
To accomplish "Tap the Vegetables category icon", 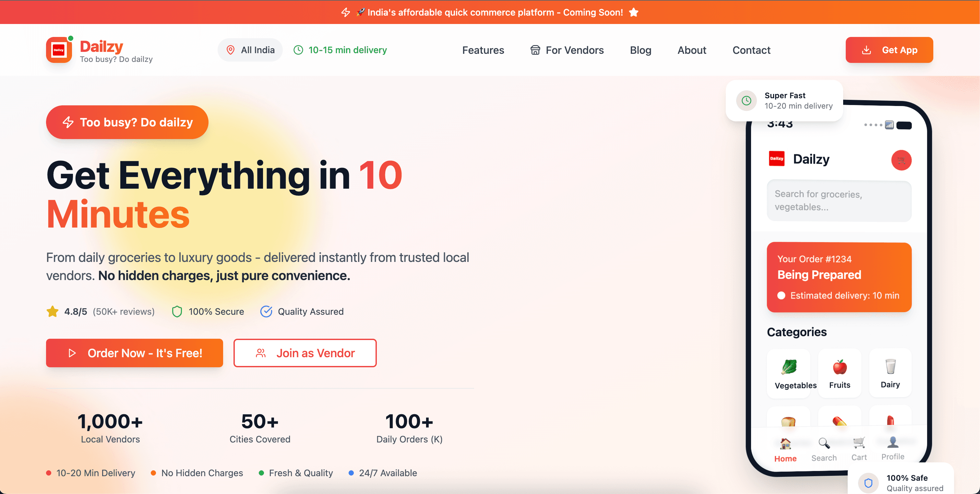I will point(789,367).
